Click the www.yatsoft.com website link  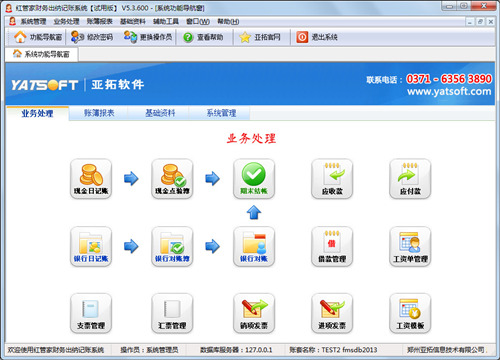[x=449, y=91]
